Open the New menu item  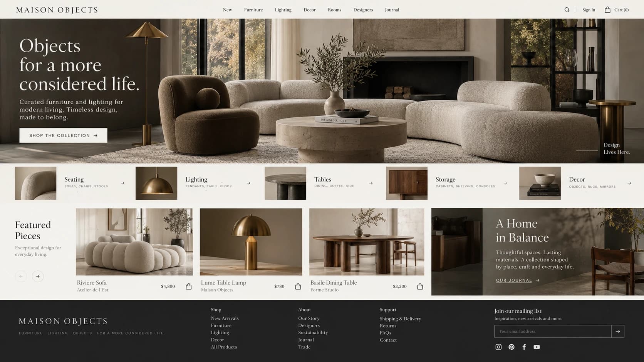pos(228,10)
